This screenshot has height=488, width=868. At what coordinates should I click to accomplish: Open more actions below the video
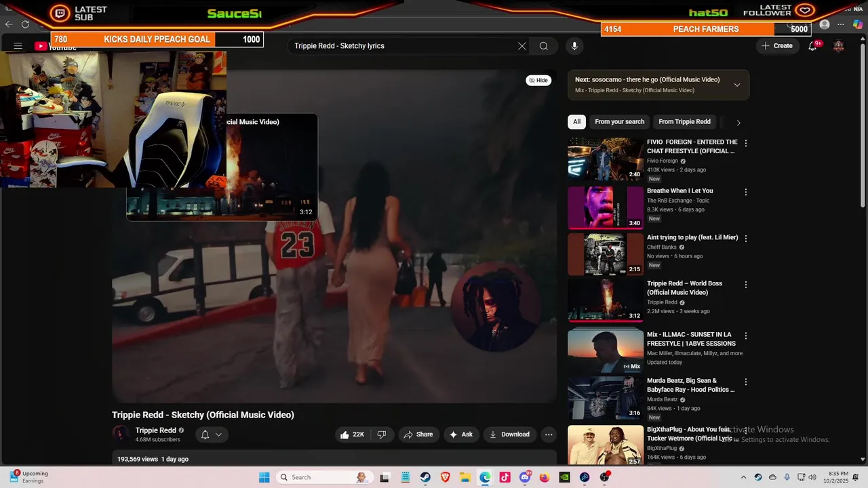[x=549, y=434]
